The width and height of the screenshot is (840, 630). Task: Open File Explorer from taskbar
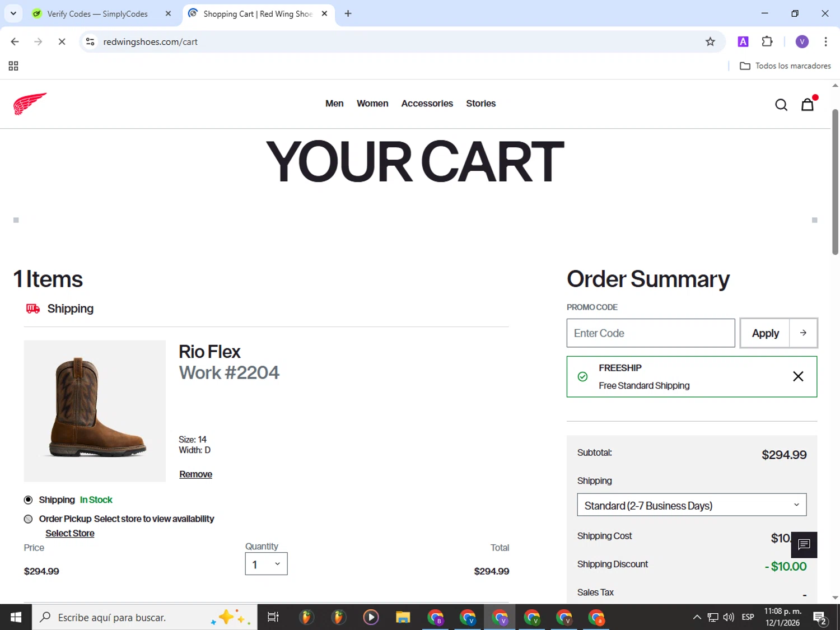pos(403,617)
